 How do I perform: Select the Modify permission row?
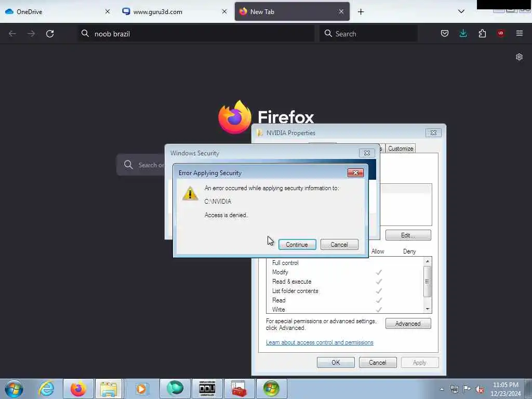(x=345, y=272)
